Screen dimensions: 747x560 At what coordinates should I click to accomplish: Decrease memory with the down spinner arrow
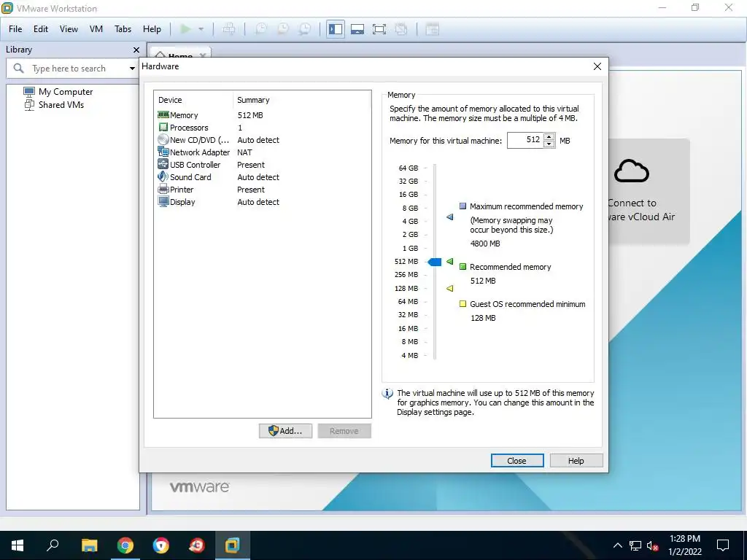coord(549,144)
